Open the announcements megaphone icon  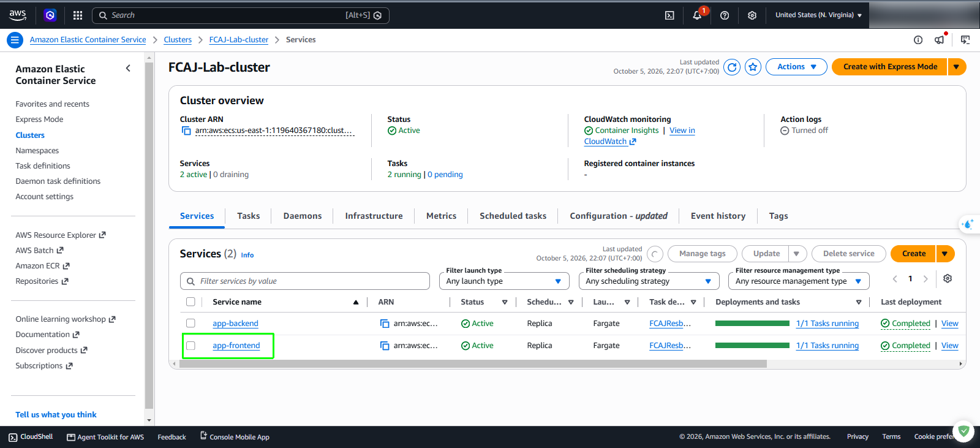coord(940,40)
